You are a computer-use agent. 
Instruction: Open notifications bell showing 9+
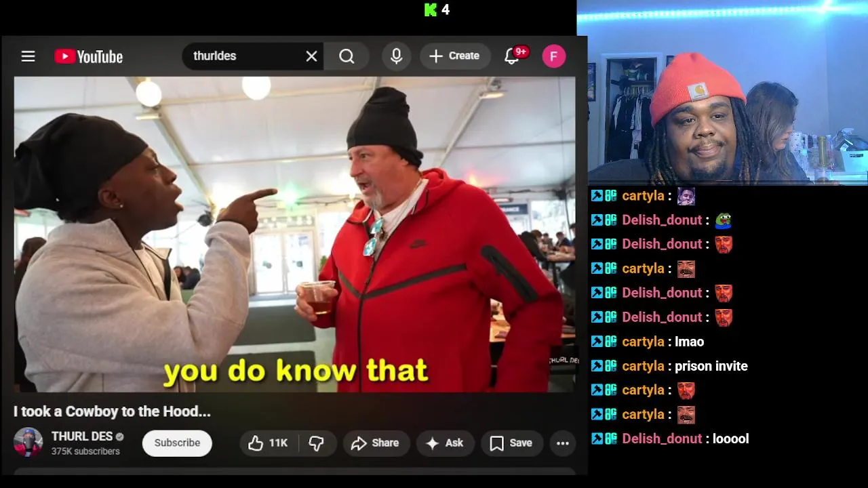[513, 56]
